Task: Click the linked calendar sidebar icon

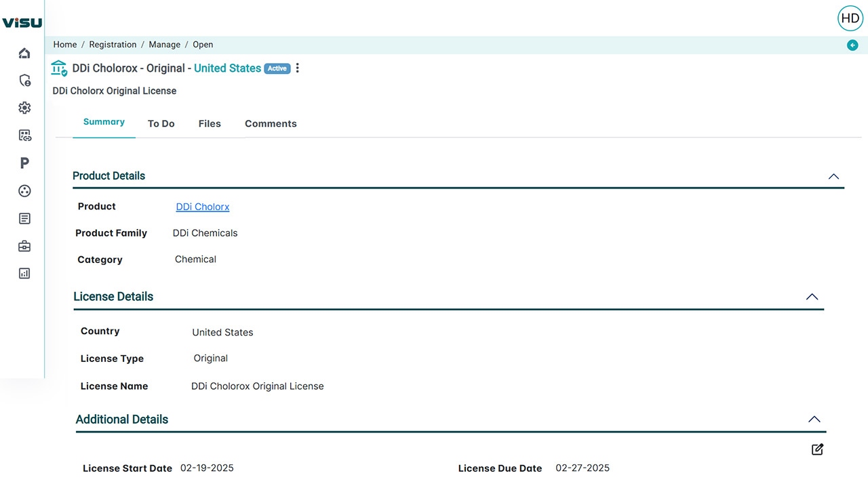Action: tap(24, 136)
